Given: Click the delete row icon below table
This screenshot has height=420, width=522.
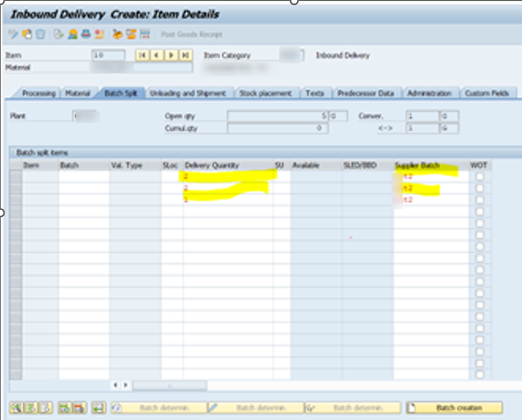Looking at the screenshot, I should [79, 407].
